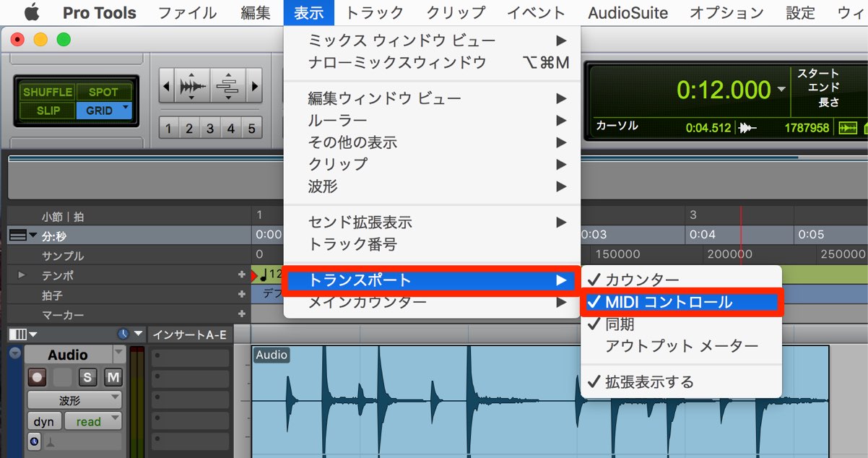Click audio zoom waveform height button

pos(191,86)
